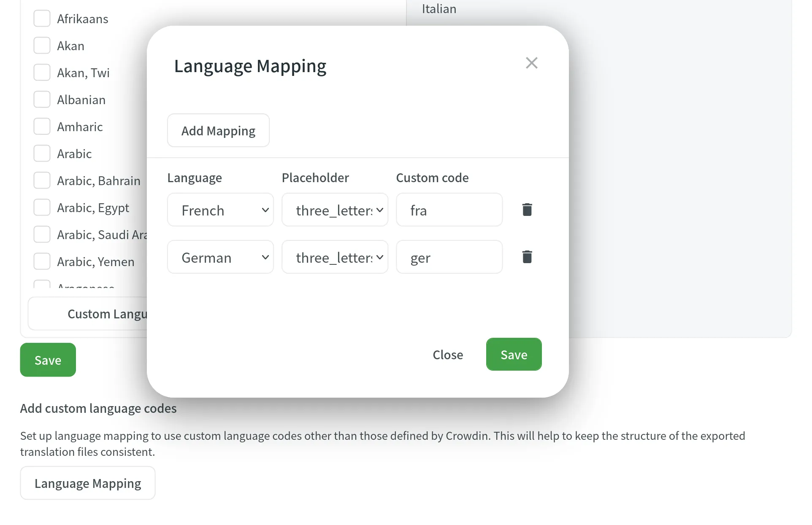Check the Arabic, Bahrain option
This screenshot has width=812, height=525.
tap(42, 180)
